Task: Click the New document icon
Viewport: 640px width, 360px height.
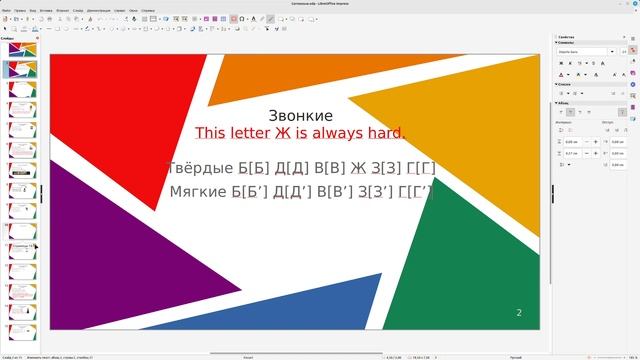Action: (5, 19)
